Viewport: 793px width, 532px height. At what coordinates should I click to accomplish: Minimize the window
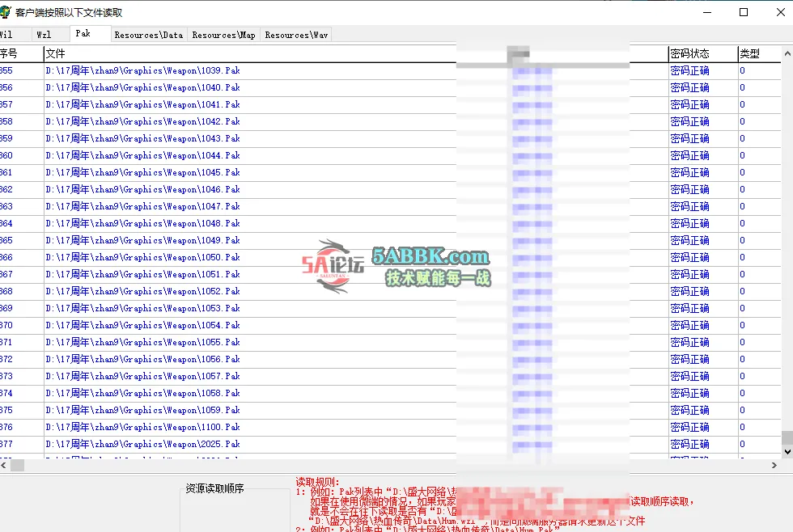(x=707, y=12)
